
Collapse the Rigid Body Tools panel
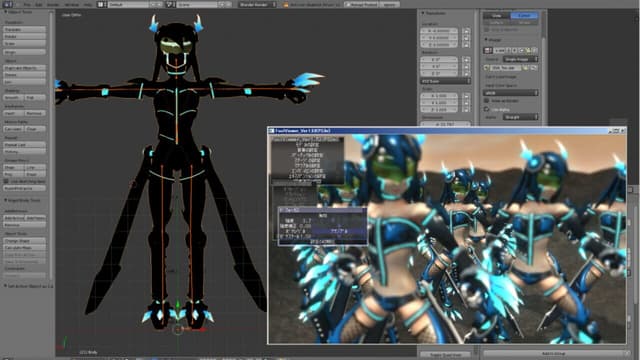pos(6,200)
